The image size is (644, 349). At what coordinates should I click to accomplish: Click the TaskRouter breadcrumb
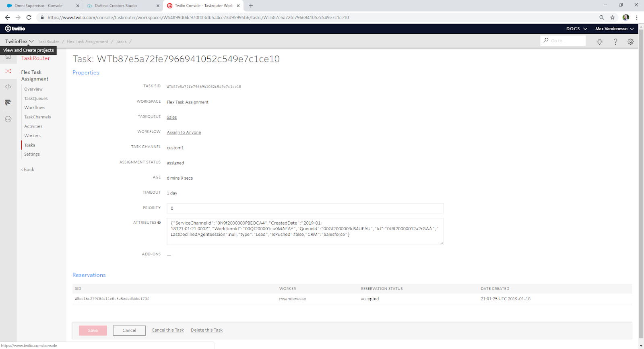click(49, 41)
